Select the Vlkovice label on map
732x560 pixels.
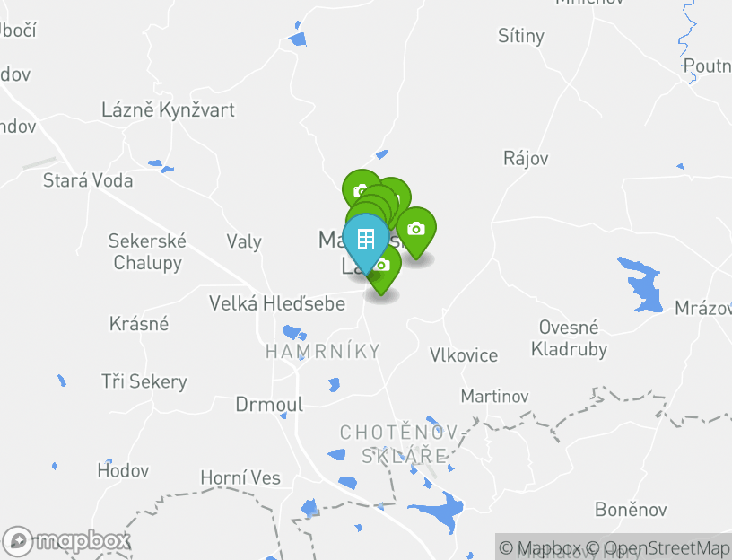coord(464,355)
